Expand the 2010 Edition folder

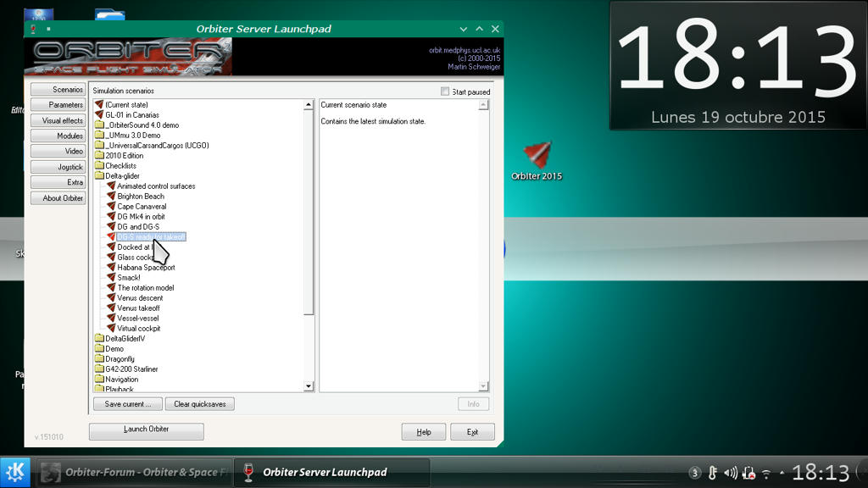click(99, 156)
